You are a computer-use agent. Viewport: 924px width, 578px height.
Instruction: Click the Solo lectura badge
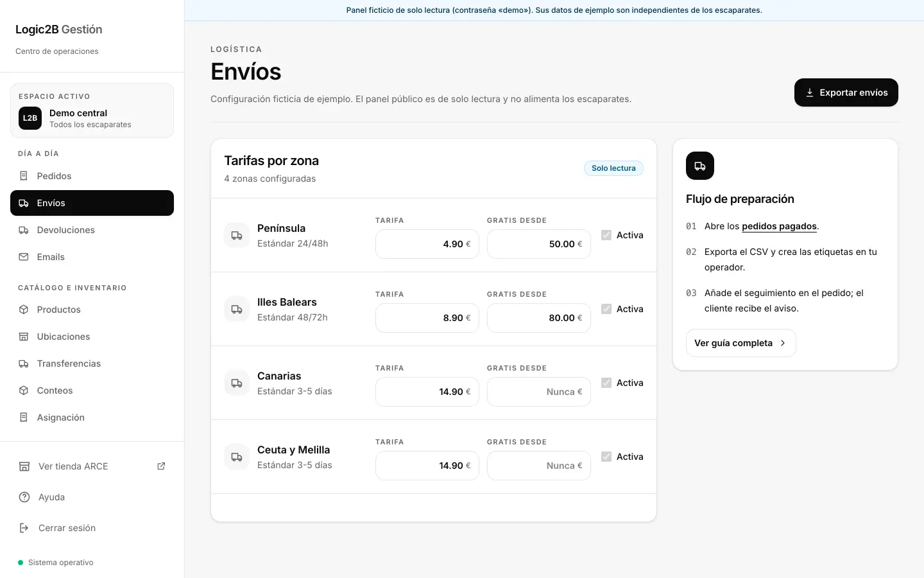click(x=613, y=168)
